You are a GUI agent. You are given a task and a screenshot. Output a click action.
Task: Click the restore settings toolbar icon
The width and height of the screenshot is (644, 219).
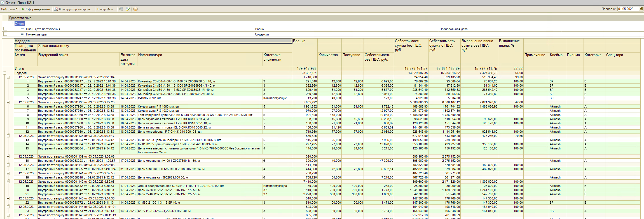(121, 9)
